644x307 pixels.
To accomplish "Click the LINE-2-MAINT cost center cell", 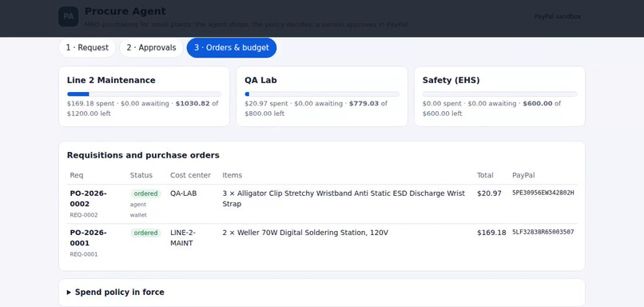I will click(x=183, y=238).
